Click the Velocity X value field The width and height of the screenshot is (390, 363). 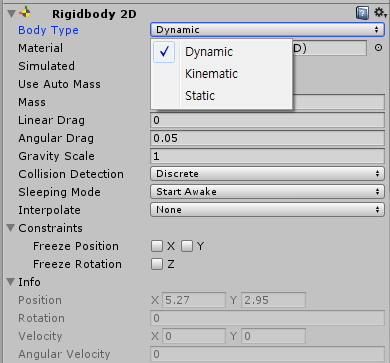click(x=194, y=336)
